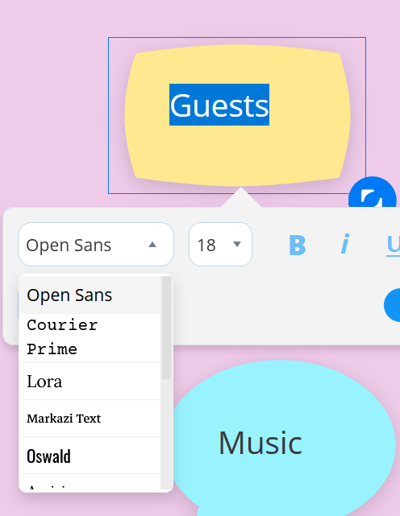Image resolution: width=400 pixels, height=516 pixels.
Task: Choose Courier Prime from the font list
Action: [90, 338]
